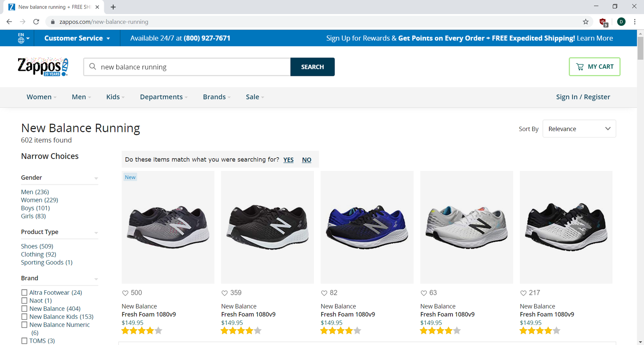Check the Altra Footwear brand checkbox
Screen dimensions: 644x345
[x=25, y=293]
